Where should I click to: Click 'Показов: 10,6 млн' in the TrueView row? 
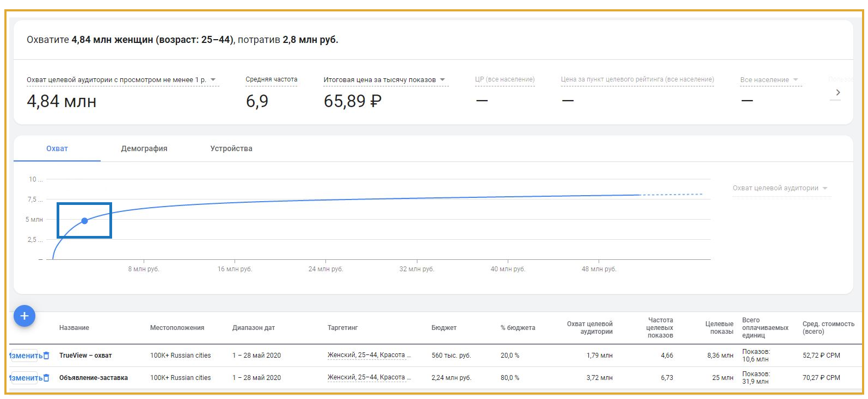[x=756, y=356]
